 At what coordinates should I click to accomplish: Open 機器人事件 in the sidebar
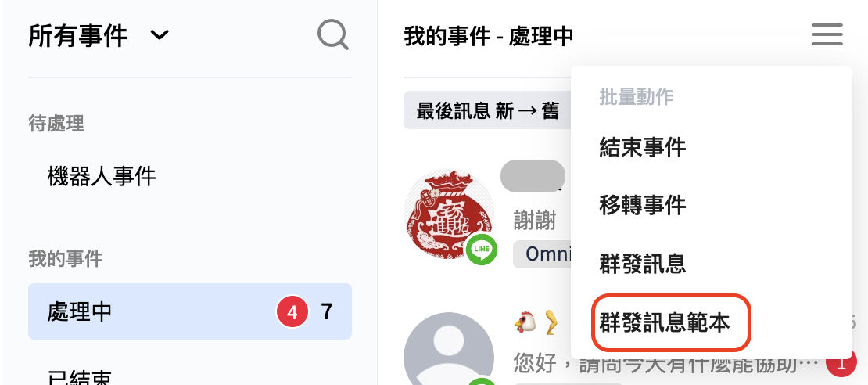(x=102, y=178)
